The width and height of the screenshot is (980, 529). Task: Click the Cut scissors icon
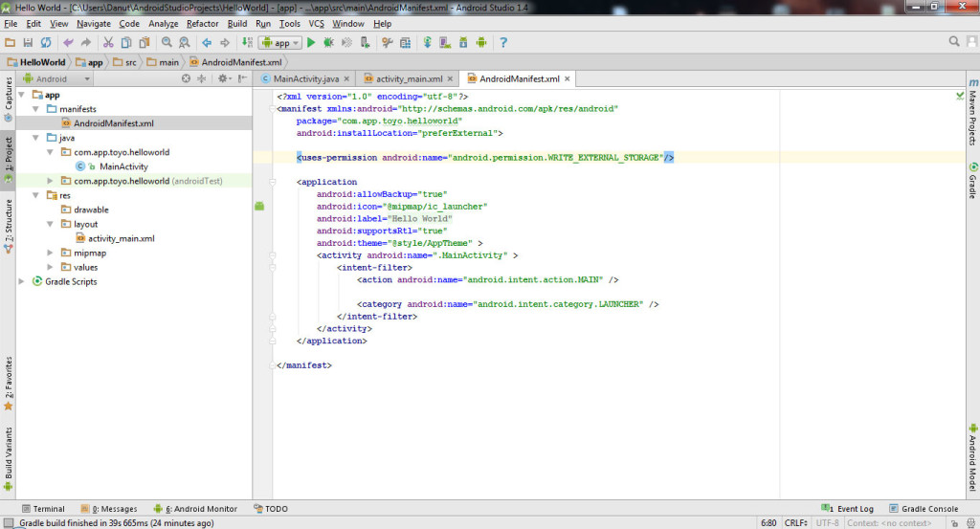(108, 42)
